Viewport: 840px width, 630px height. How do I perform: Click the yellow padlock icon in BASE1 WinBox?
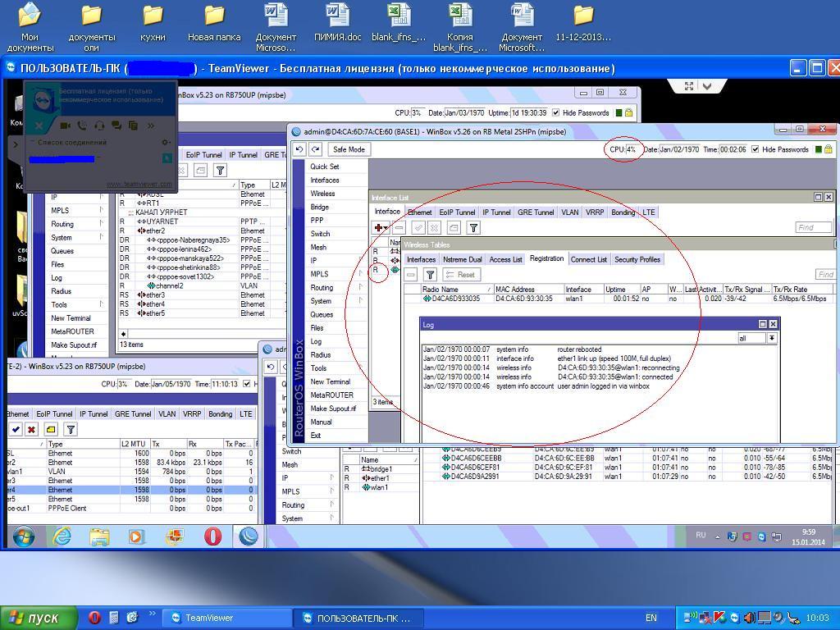(828, 149)
